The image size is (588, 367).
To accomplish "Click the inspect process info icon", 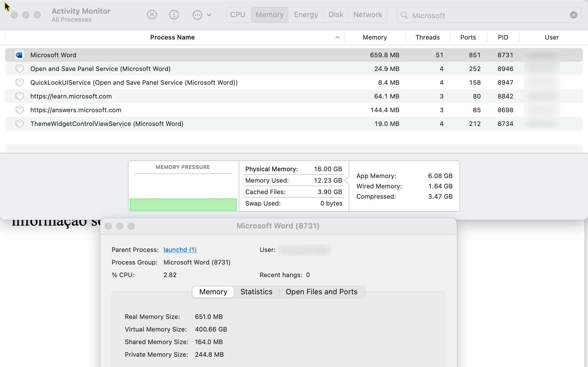I will [174, 15].
